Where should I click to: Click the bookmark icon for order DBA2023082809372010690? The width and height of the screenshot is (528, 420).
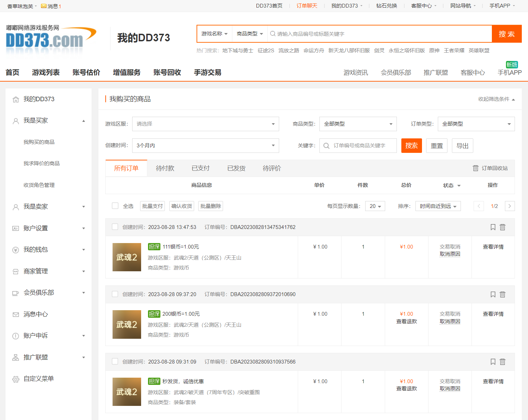click(493, 294)
